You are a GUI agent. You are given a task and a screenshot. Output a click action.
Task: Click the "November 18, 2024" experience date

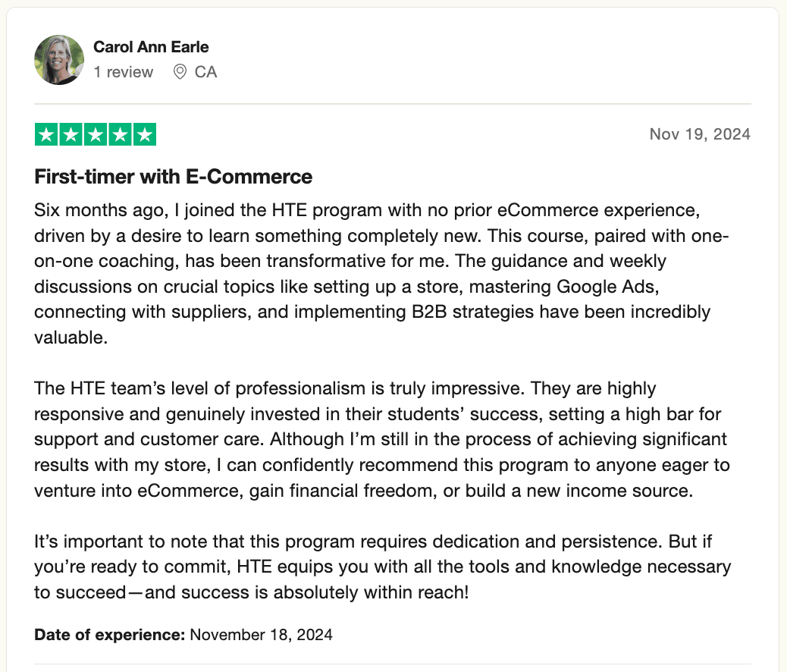tap(261, 634)
